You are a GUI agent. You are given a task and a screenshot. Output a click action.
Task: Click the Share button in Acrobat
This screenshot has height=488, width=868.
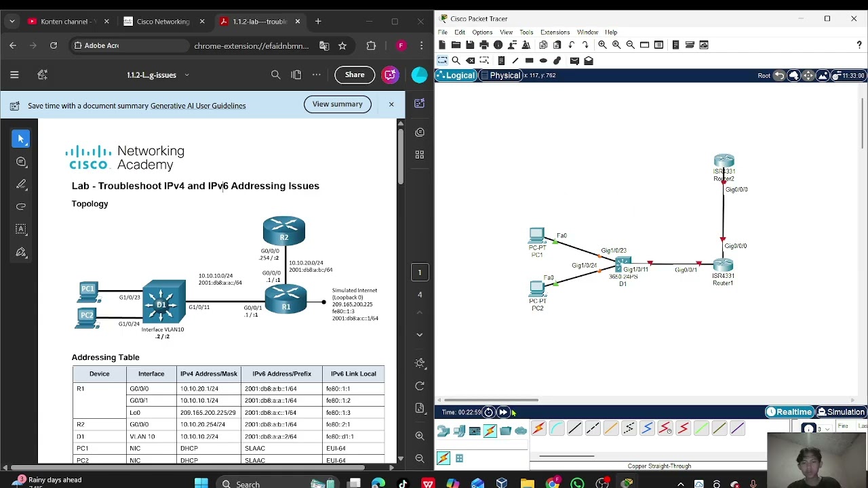pos(355,75)
